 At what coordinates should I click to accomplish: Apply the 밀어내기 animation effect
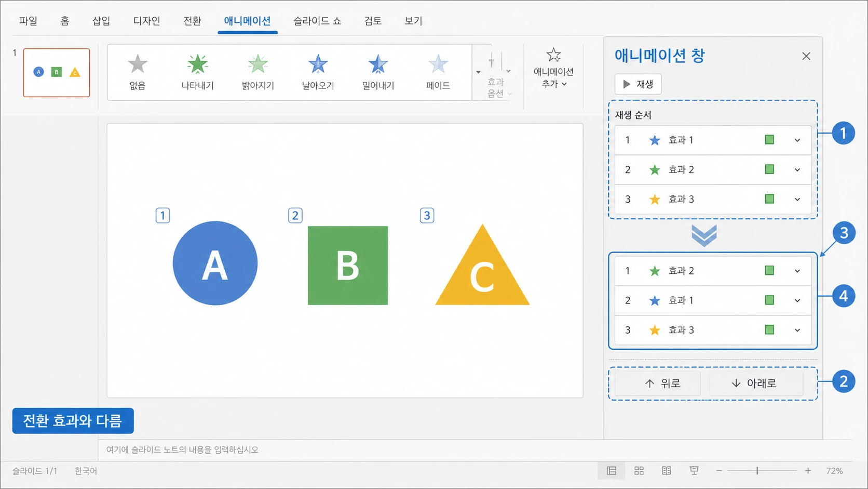coord(378,72)
